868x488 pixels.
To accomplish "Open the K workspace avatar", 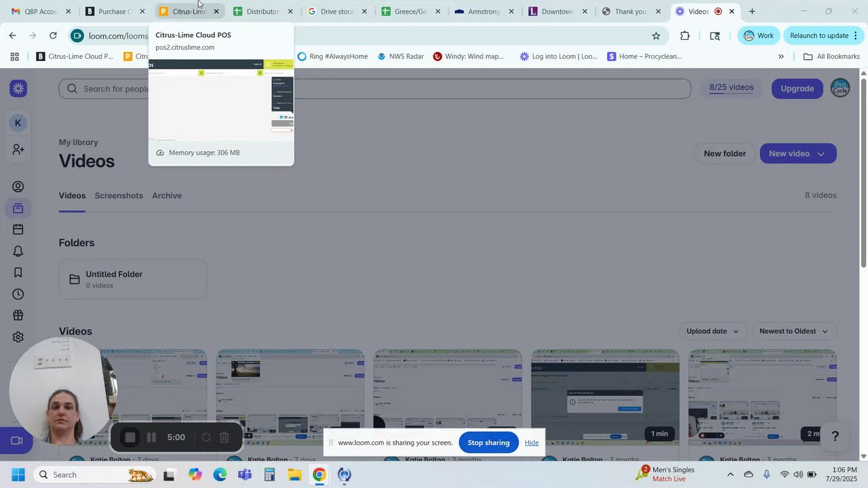I will click(18, 123).
